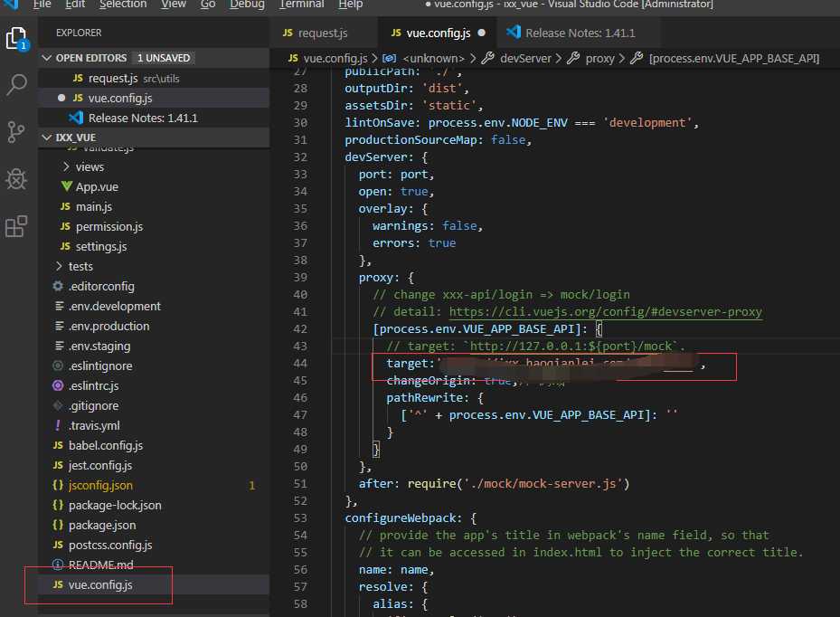Click the Release Notes tab VS Code icon
840x617 pixels.
514,33
